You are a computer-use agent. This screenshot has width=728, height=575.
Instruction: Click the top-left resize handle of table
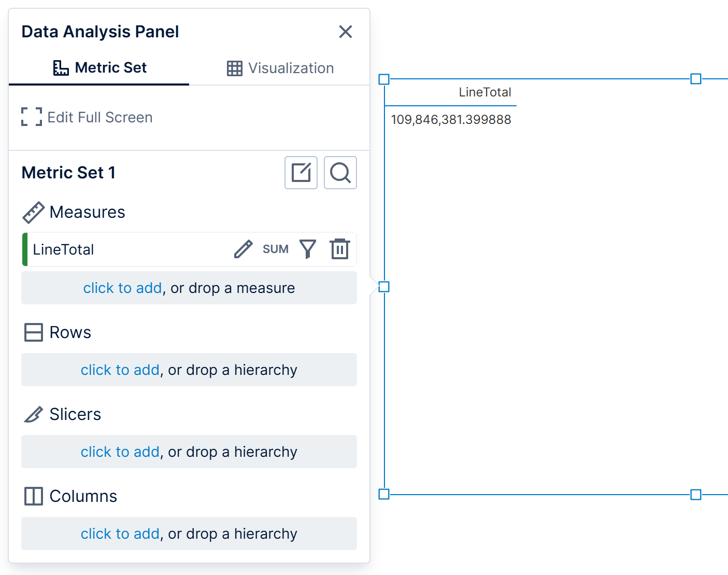(x=384, y=79)
